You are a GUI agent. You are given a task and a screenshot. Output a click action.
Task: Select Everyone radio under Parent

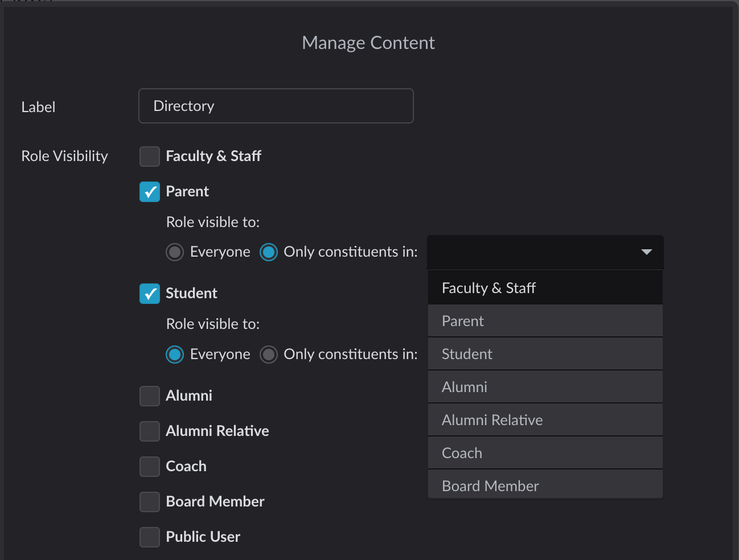coord(175,252)
